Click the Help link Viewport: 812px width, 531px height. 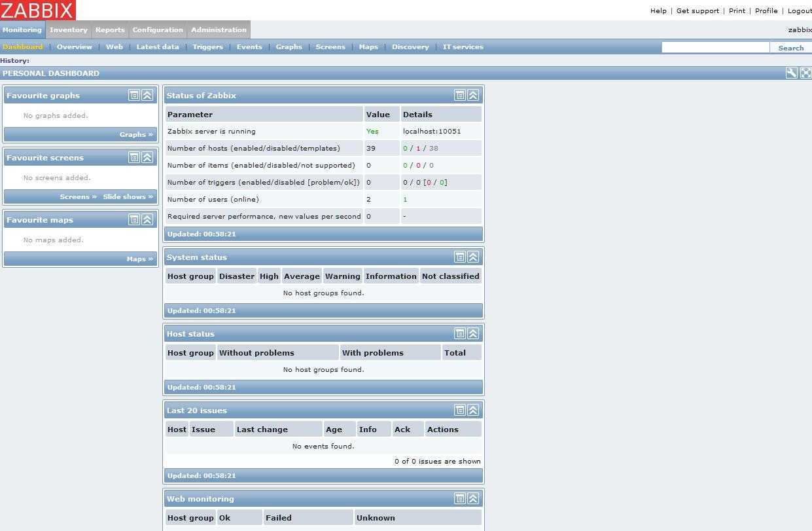click(658, 10)
